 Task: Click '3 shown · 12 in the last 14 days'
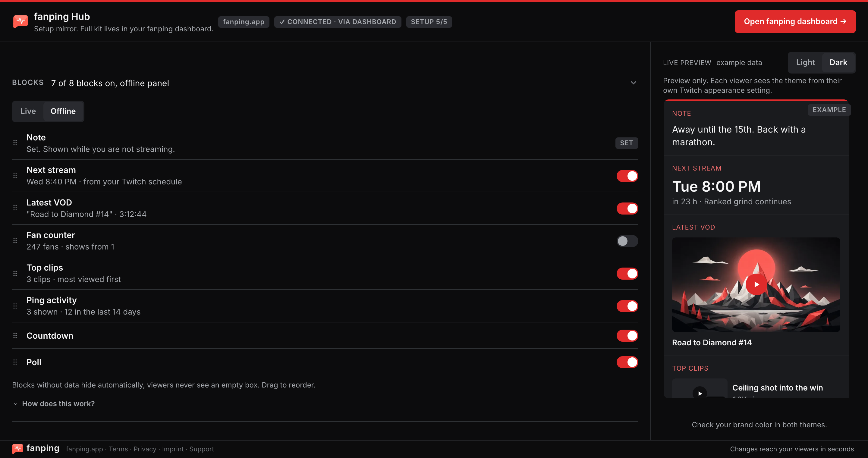(83, 312)
